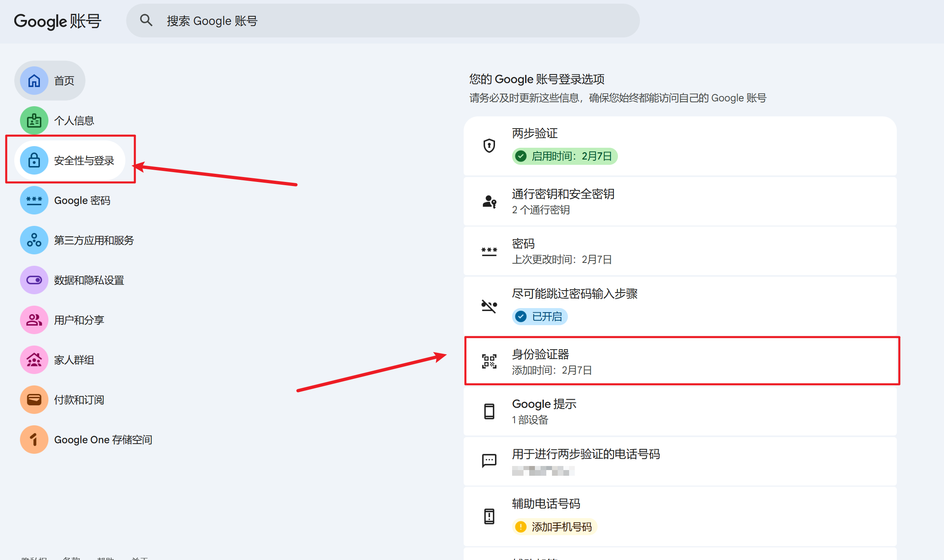
Task: Click the 用户和分享 people icon
Action: [x=34, y=320]
